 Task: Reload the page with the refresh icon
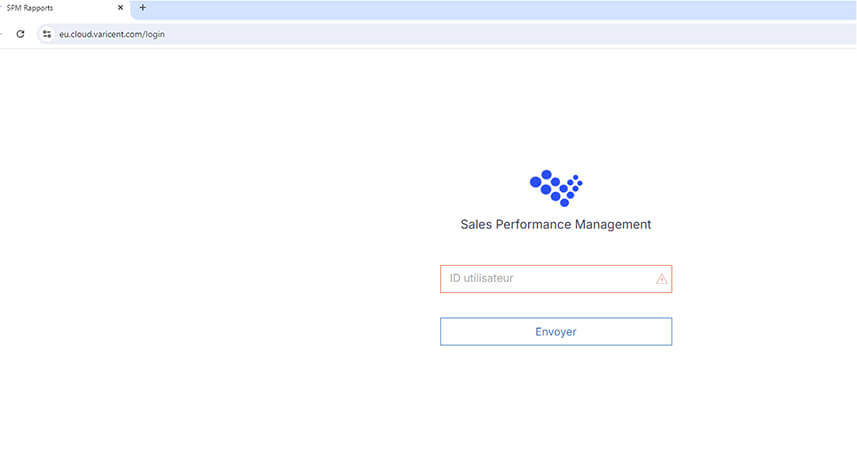click(x=20, y=34)
